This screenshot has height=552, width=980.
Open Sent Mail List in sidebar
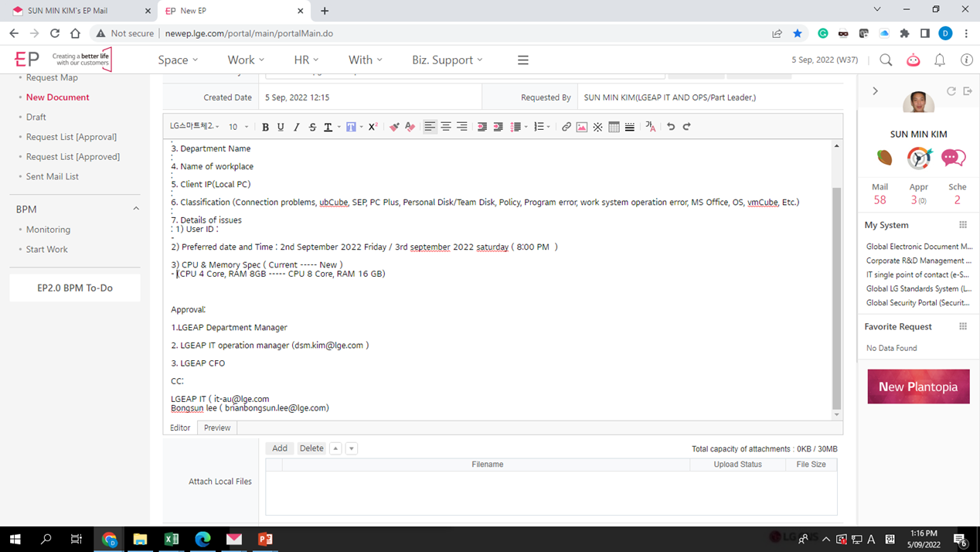(53, 176)
